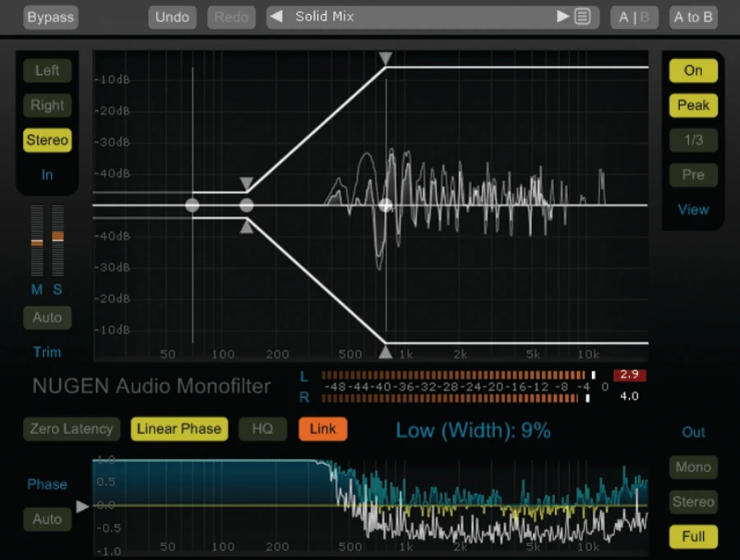Click the upper low-width triangle handle
The height and width of the screenshot is (560, 740).
[x=247, y=183]
